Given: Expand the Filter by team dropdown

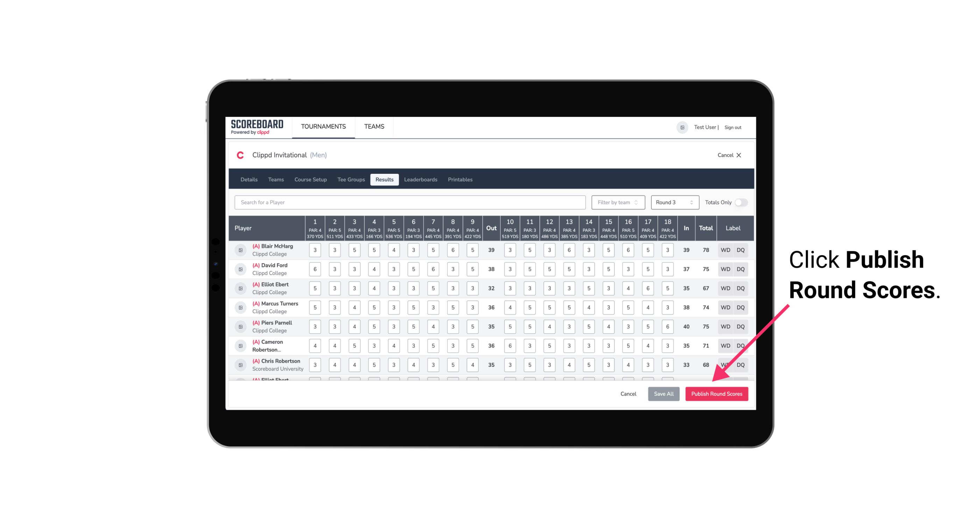Looking at the screenshot, I should click(x=617, y=202).
